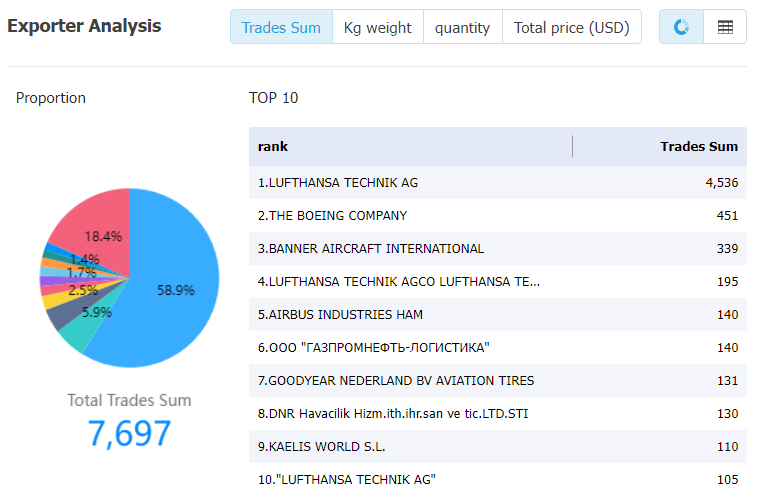757x492 pixels.
Task: Click the total 7,697 figure
Action: (x=129, y=433)
